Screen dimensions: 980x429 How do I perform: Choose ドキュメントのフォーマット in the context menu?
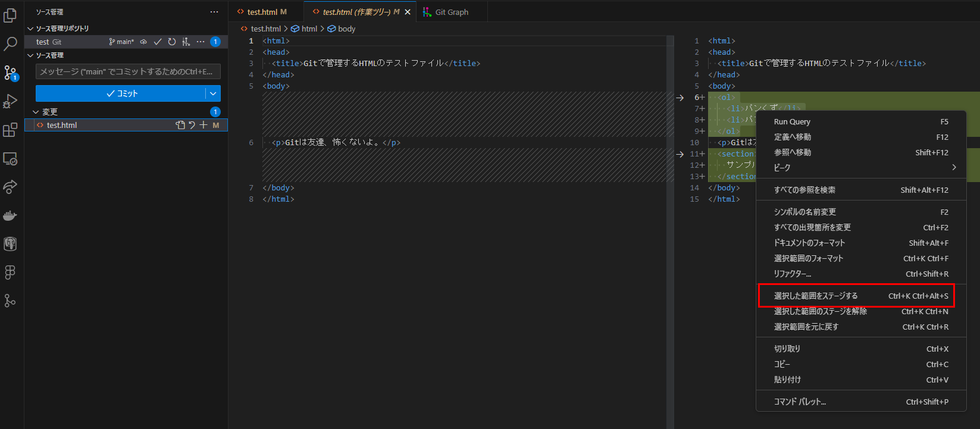861,243
